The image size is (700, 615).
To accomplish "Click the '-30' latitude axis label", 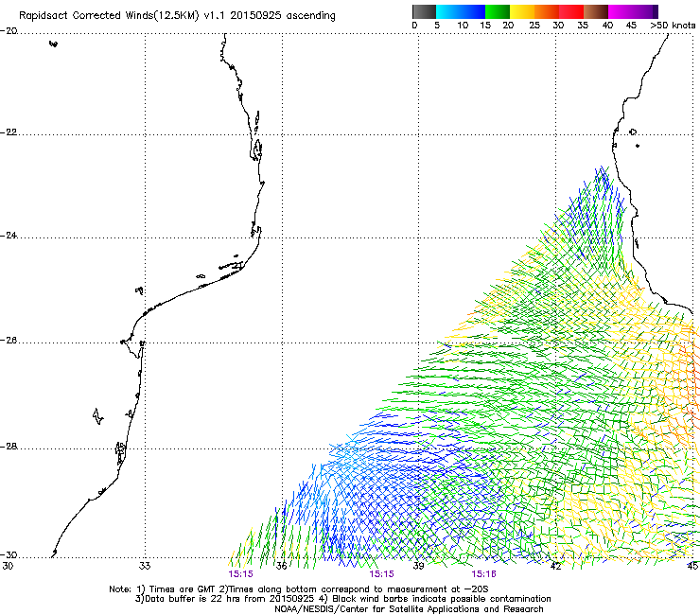I will click(x=9, y=555).
